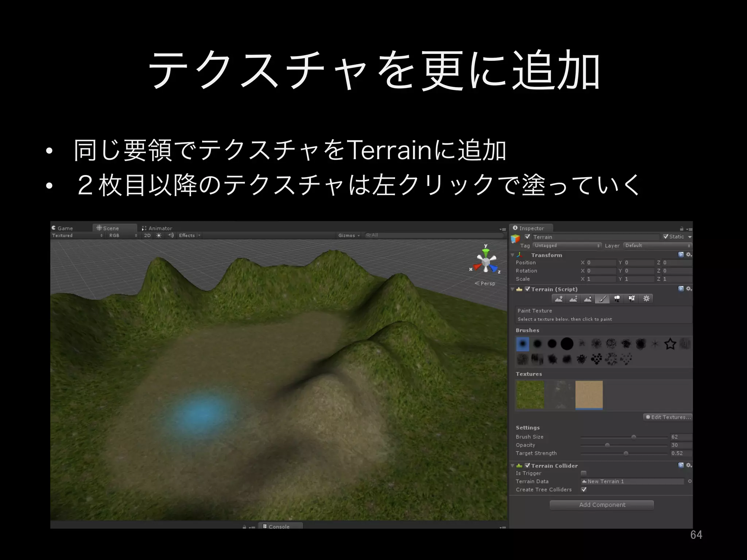
Task: Choose the star-shaped brush
Action: pos(670,344)
